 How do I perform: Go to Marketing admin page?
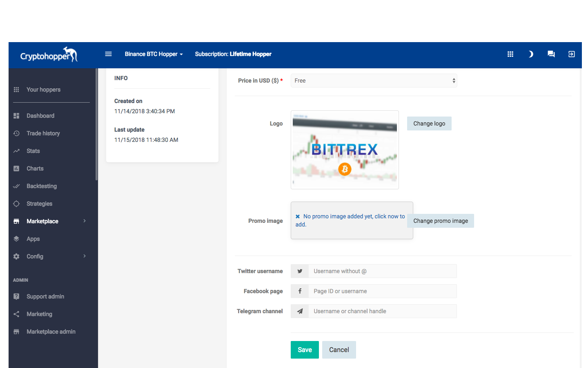point(39,314)
